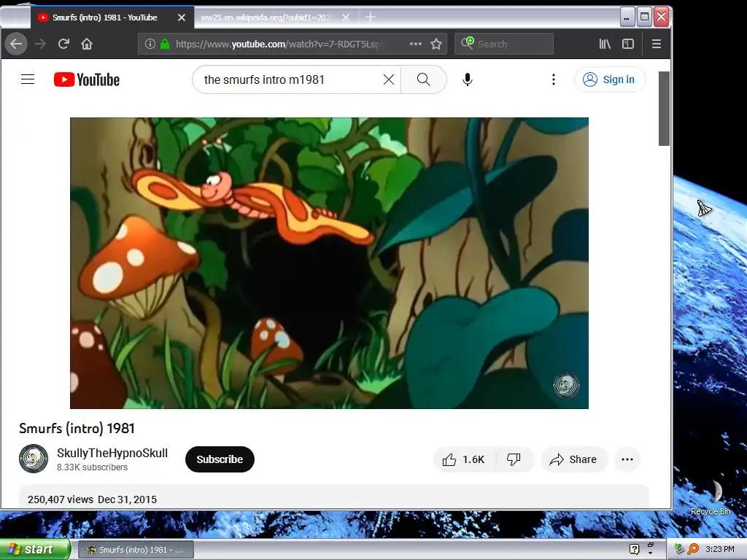The width and height of the screenshot is (747, 560).
Task: Open SkullyTheHypnoSkull channel avatar
Action: [x=34, y=459]
